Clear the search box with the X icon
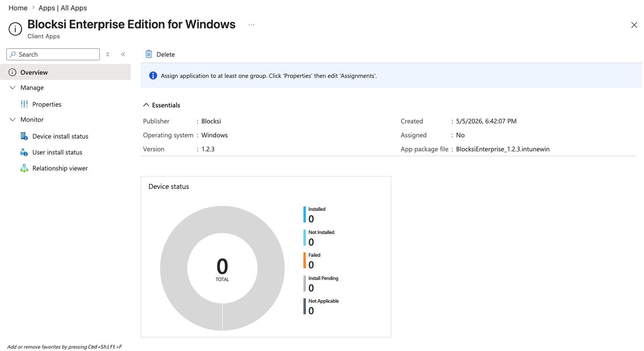This screenshot has width=644, height=351. click(x=108, y=54)
